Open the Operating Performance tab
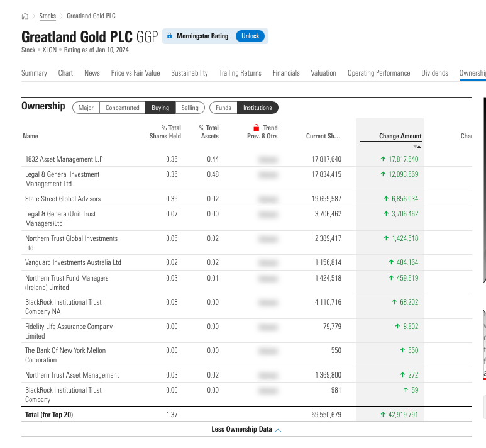 click(x=378, y=73)
